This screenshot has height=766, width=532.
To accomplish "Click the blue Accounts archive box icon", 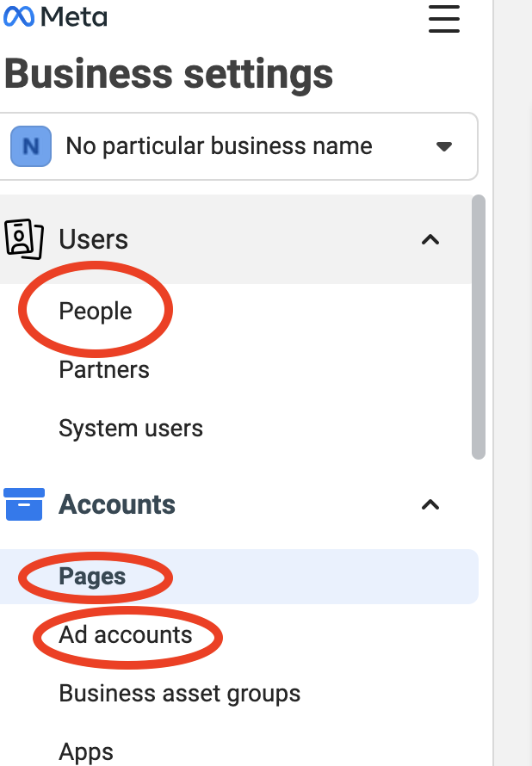I will point(23,504).
